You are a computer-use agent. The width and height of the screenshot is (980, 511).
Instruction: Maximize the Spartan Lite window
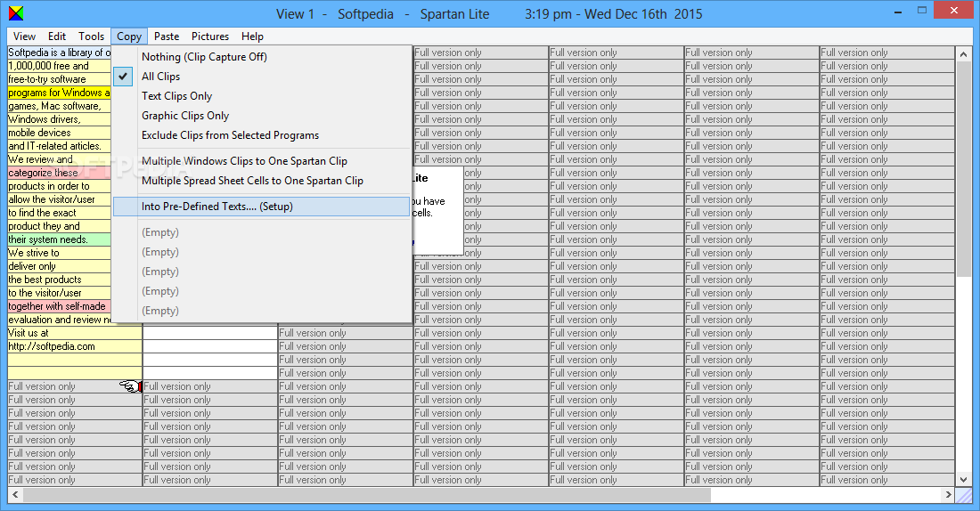[x=922, y=11]
